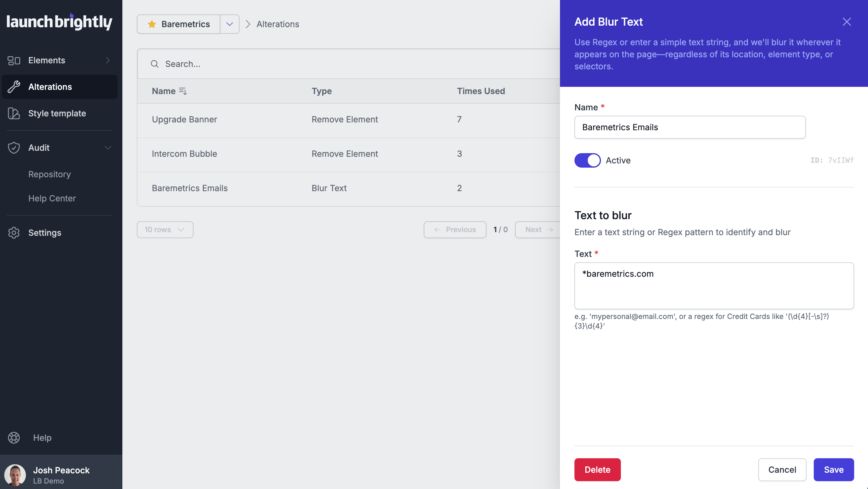Focus the Text to blur textarea

tap(714, 286)
